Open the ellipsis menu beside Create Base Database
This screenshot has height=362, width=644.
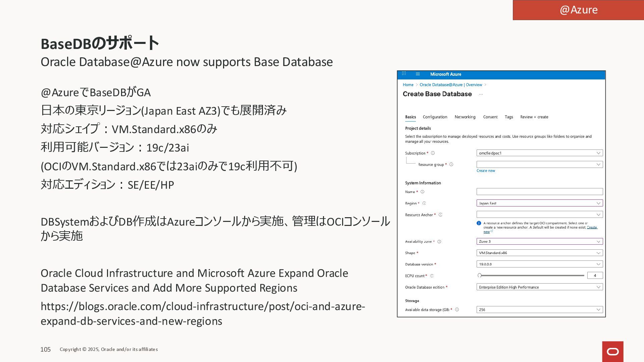tap(481, 95)
